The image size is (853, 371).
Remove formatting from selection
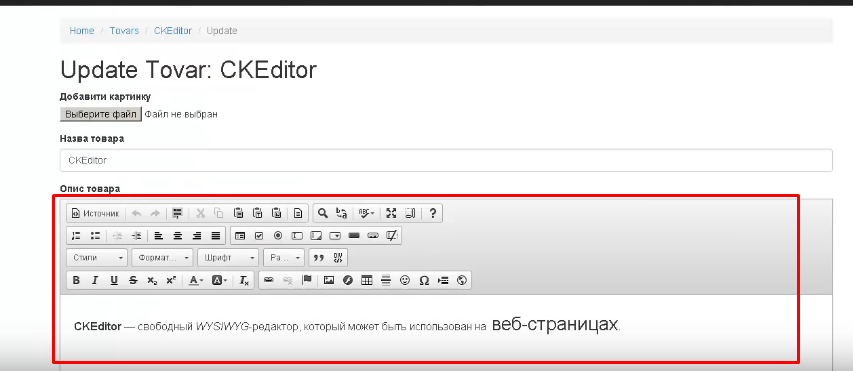[244, 280]
